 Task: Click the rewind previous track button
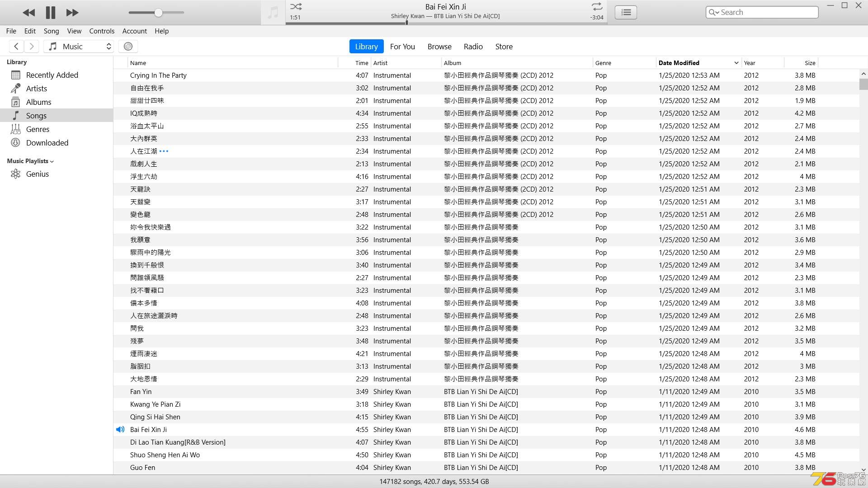(x=29, y=13)
